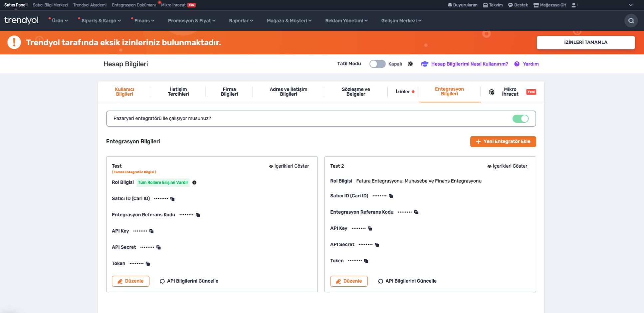Click Yeni Entegratör Ekle button

(x=503, y=141)
